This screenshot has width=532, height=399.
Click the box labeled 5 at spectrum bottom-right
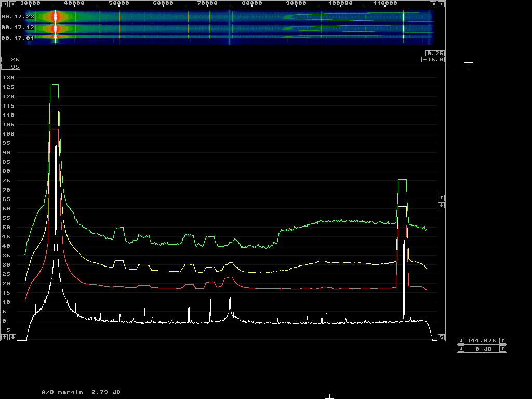[x=441, y=337]
